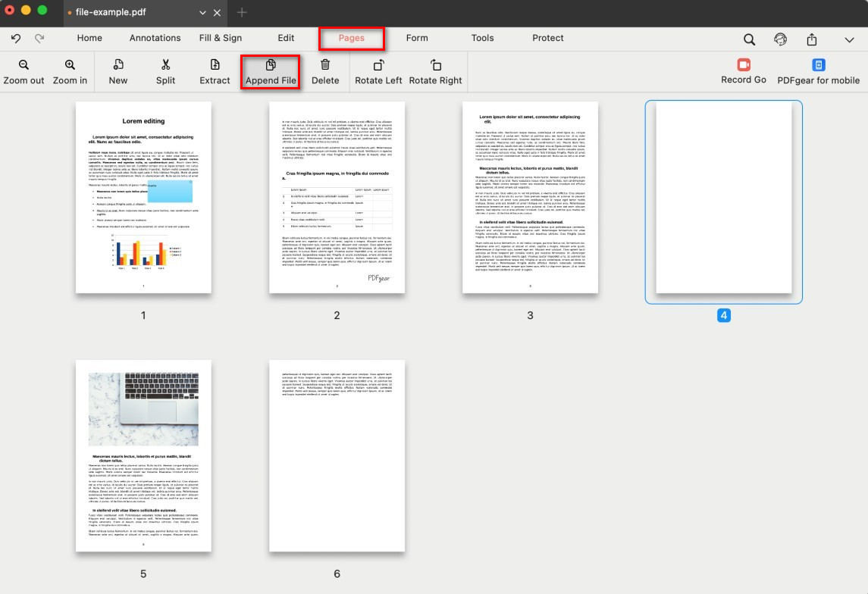Click the Zoom in magnifier icon
Screen dimensions: 868x594
pos(70,66)
